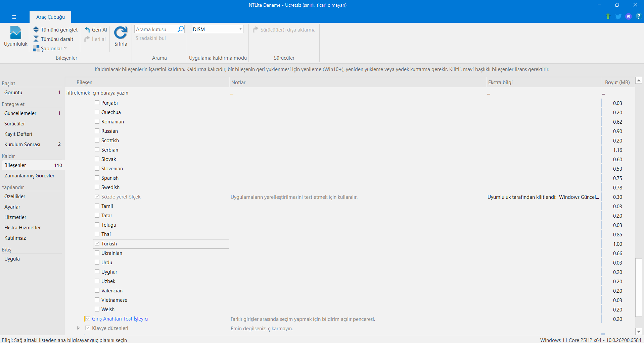Click the scrollbar up arrow
Viewport: 644px width, 343px height.
[x=639, y=80]
